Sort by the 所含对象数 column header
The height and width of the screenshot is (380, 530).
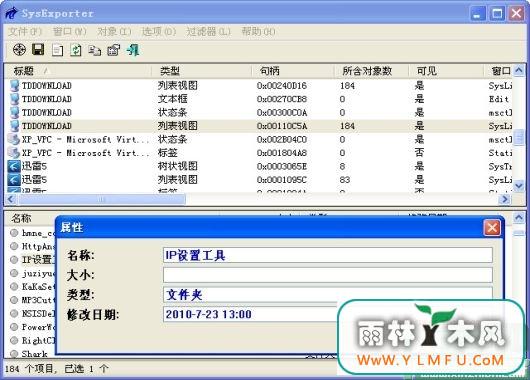371,71
